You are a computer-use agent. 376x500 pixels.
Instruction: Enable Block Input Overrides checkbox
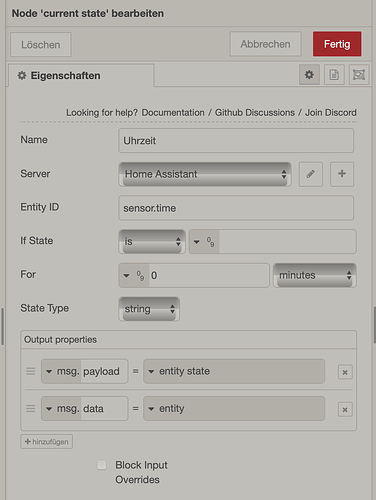(x=102, y=465)
